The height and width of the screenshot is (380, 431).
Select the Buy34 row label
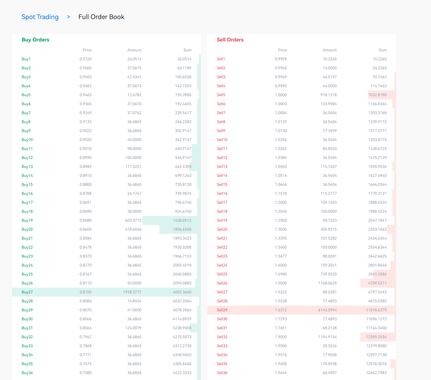(x=27, y=355)
